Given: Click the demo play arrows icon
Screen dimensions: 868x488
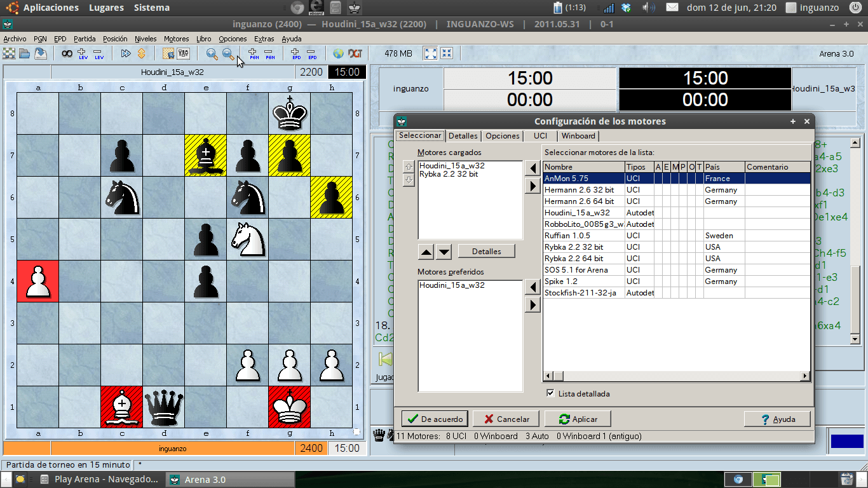Looking at the screenshot, I should pyautogui.click(x=125, y=53).
